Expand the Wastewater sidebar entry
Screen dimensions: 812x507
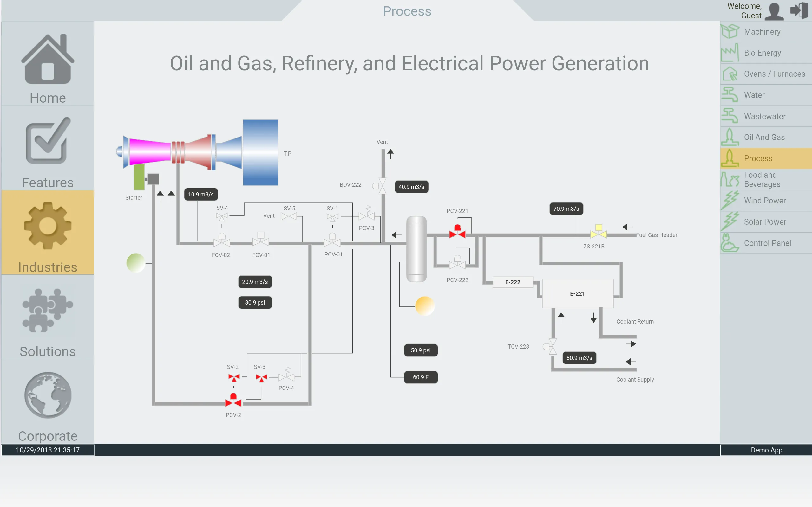click(765, 116)
